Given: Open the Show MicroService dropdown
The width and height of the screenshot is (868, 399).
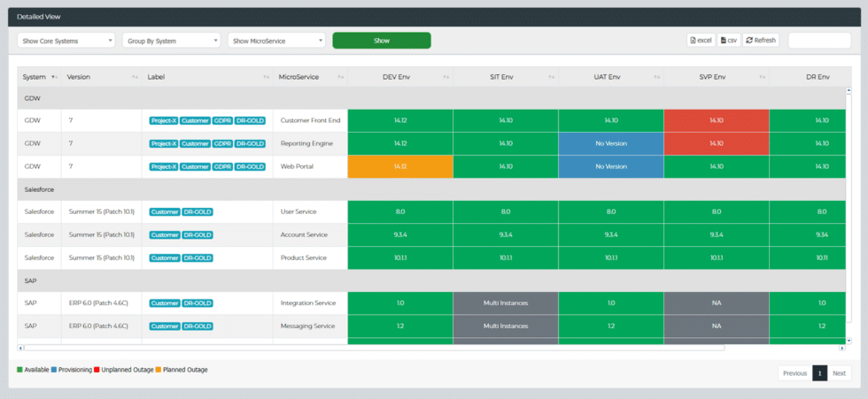Looking at the screenshot, I should (276, 40).
